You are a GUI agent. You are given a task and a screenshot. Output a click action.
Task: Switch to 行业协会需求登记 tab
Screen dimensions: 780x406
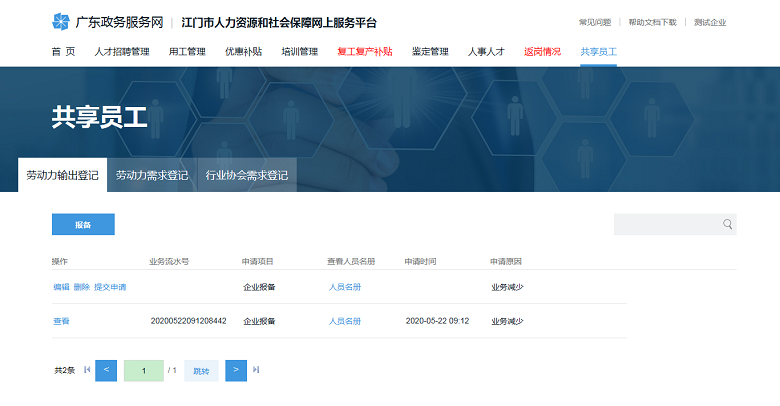247,175
